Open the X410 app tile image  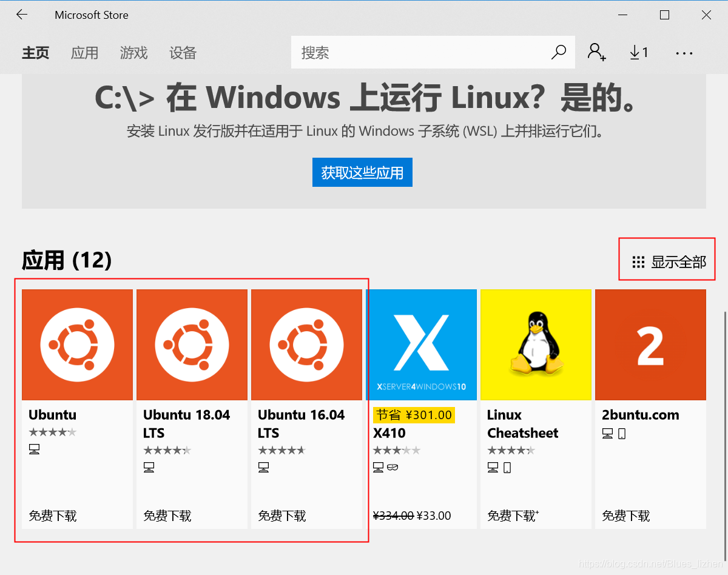421,345
